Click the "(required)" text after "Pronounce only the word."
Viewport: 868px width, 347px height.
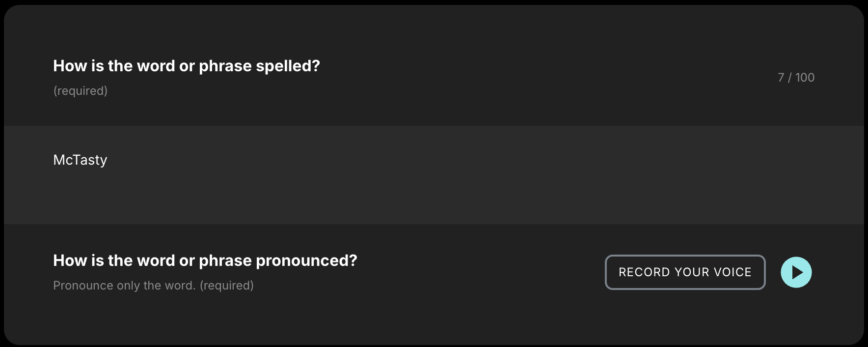[227, 286]
